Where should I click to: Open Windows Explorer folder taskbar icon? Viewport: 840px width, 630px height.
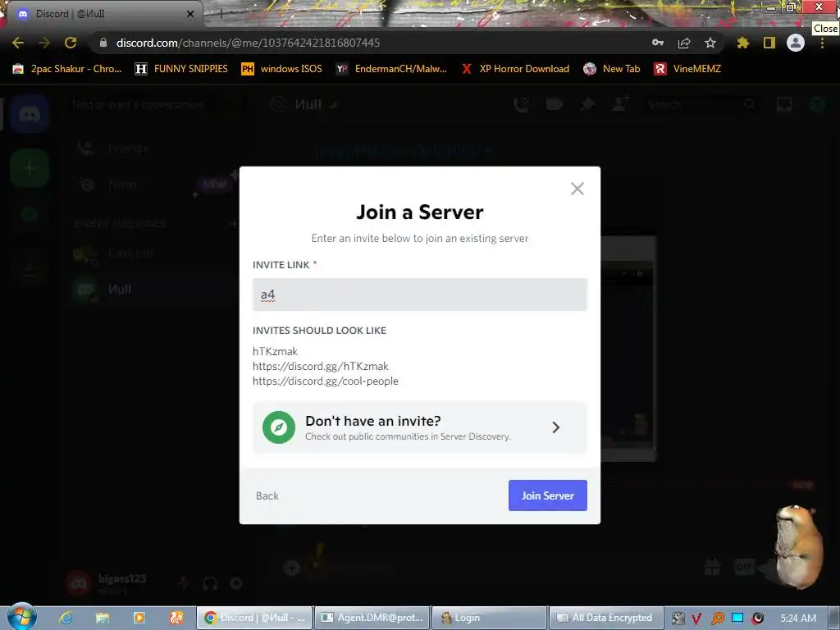coord(103,618)
